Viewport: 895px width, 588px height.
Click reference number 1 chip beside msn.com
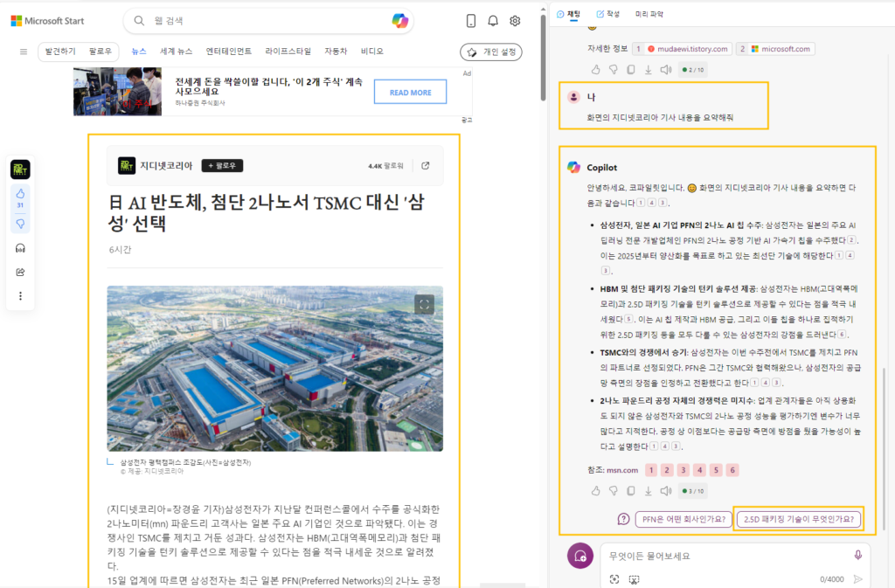650,470
